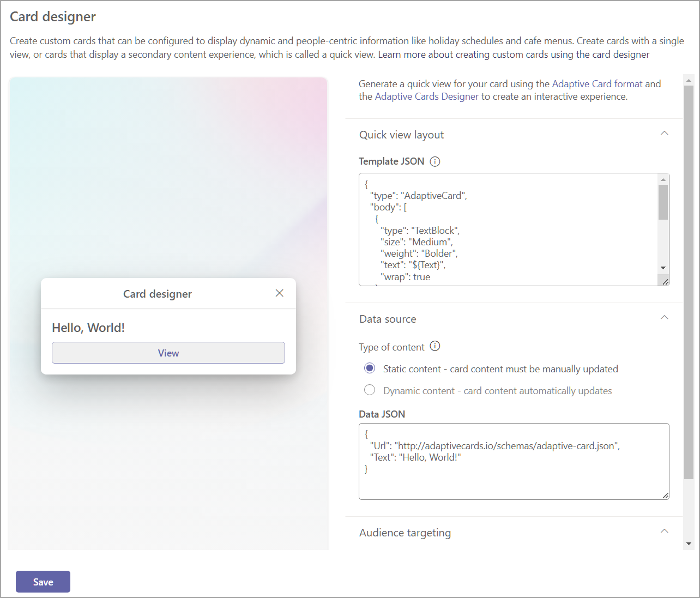Select Static content radio option
The height and width of the screenshot is (598, 700).
pyautogui.click(x=370, y=369)
